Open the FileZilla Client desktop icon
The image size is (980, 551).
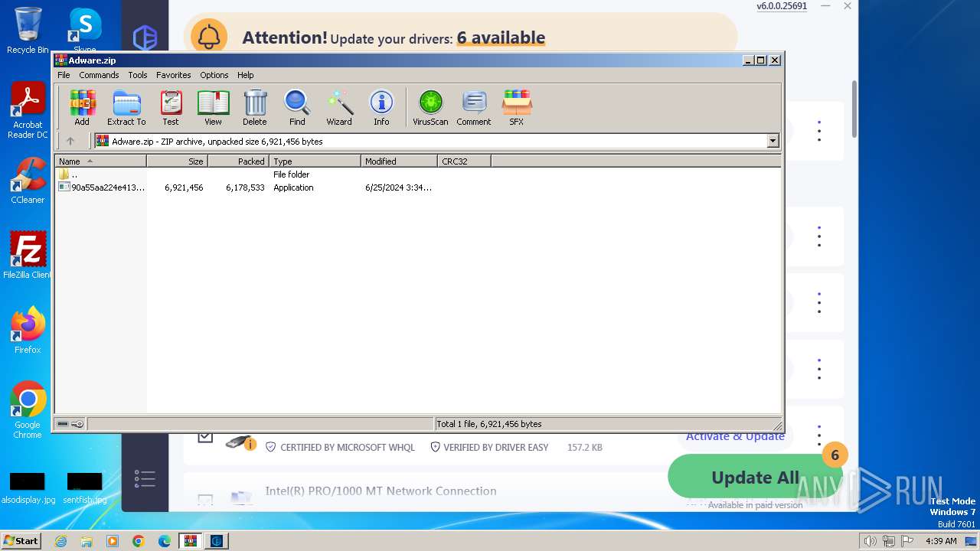pyautogui.click(x=28, y=255)
